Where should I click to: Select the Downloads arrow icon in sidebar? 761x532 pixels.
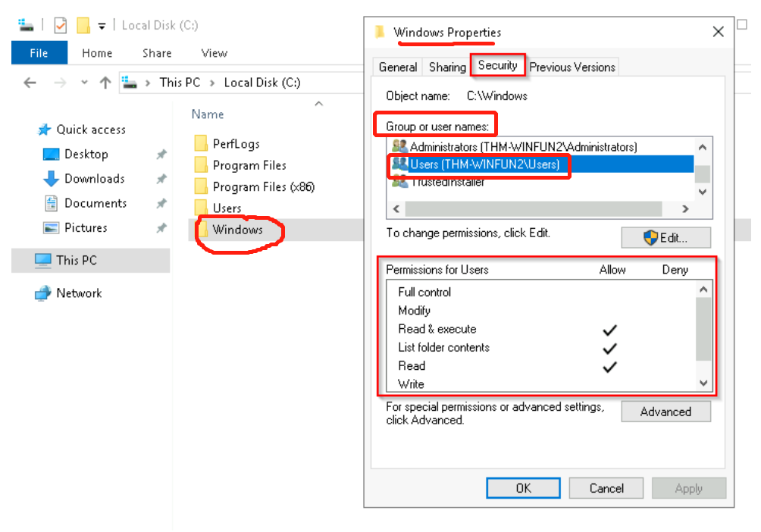(51, 179)
